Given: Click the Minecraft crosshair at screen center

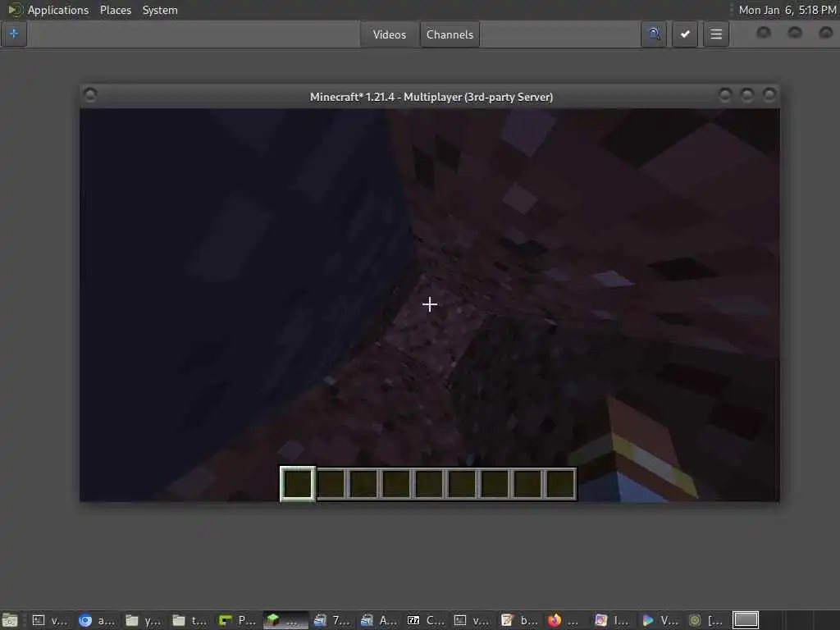Looking at the screenshot, I should [x=429, y=304].
